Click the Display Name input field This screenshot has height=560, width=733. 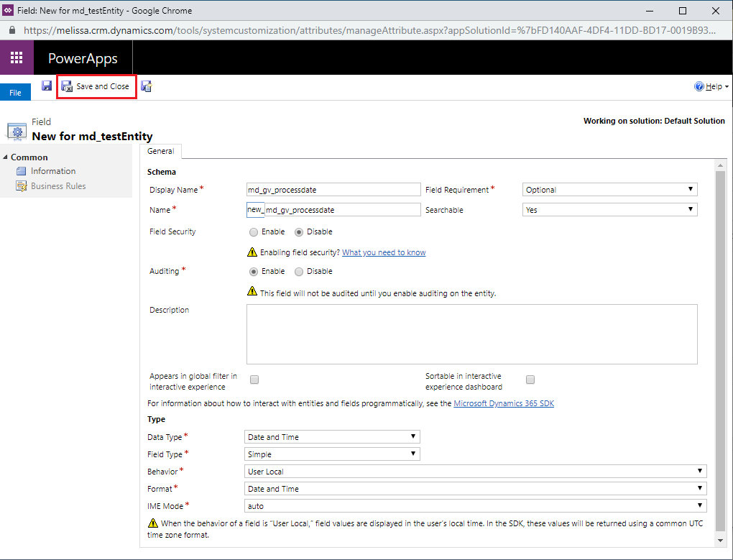coord(333,189)
